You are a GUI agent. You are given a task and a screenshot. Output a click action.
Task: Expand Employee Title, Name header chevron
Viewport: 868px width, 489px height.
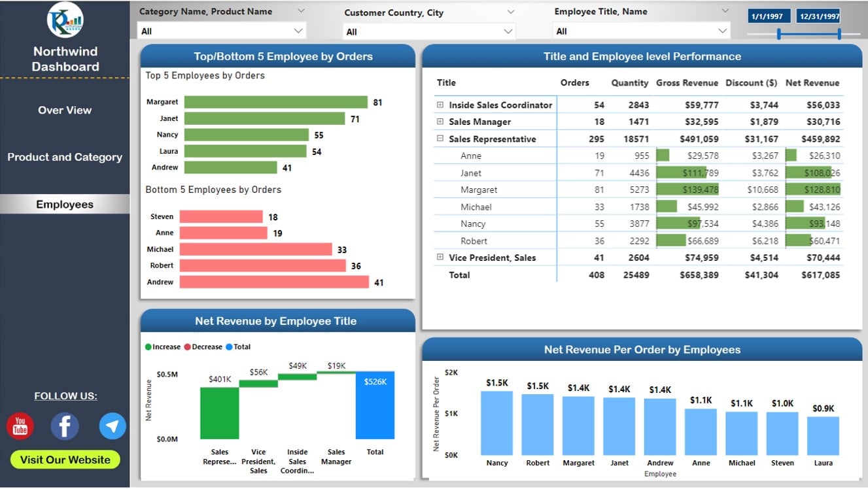point(725,11)
